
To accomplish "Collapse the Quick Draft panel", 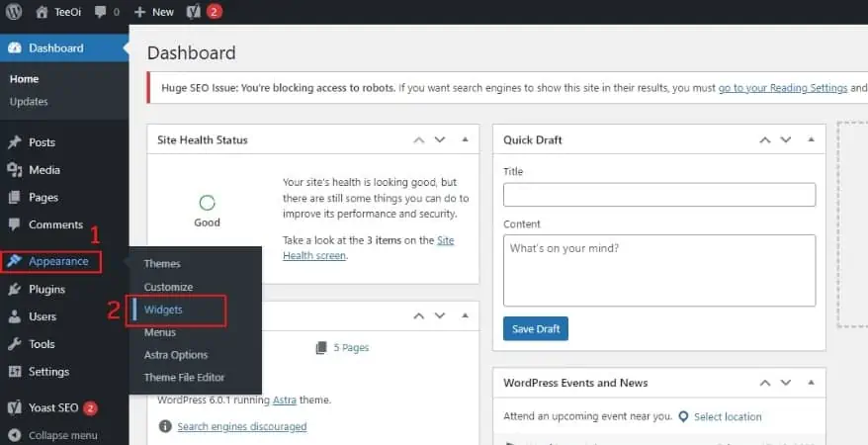I will coord(811,140).
